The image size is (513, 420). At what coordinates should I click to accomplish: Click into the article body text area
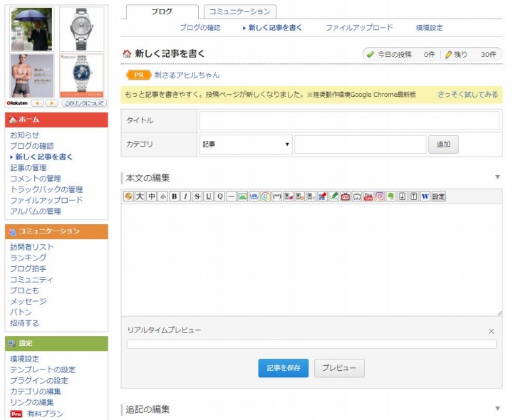tap(311, 260)
